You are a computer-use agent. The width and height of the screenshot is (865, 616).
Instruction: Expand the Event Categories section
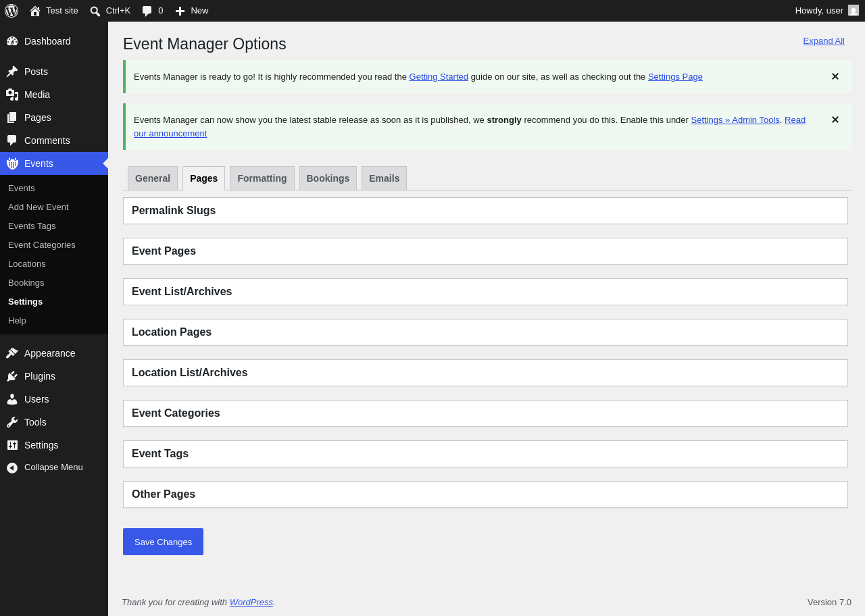(485, 413)
